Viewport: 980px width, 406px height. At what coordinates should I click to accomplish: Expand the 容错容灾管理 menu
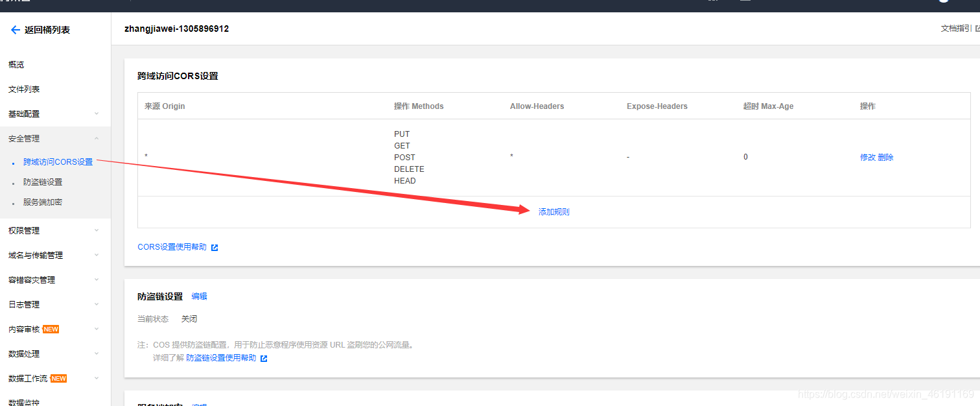[97, 280]
